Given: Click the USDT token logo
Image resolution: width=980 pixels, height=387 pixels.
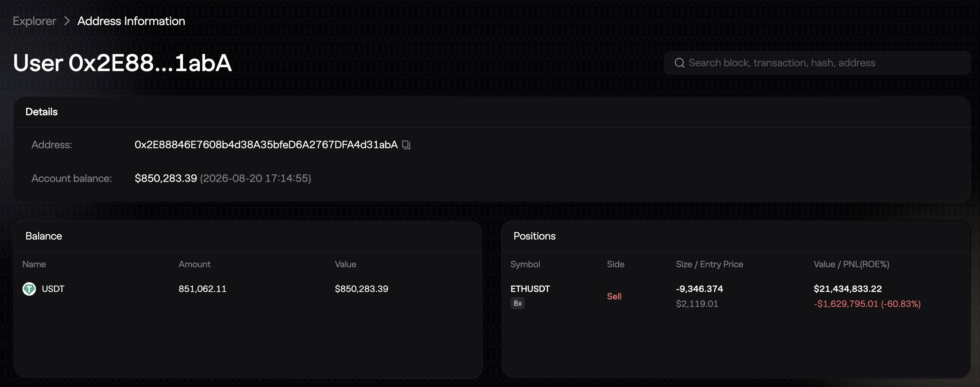Looking at the screenshot, I should click(29, 289).
